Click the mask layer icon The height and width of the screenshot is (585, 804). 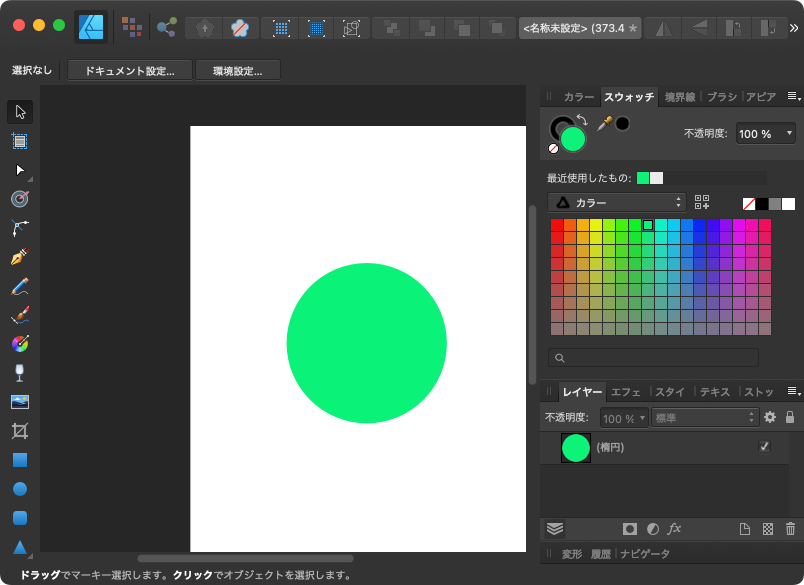(x=630, y=529)
